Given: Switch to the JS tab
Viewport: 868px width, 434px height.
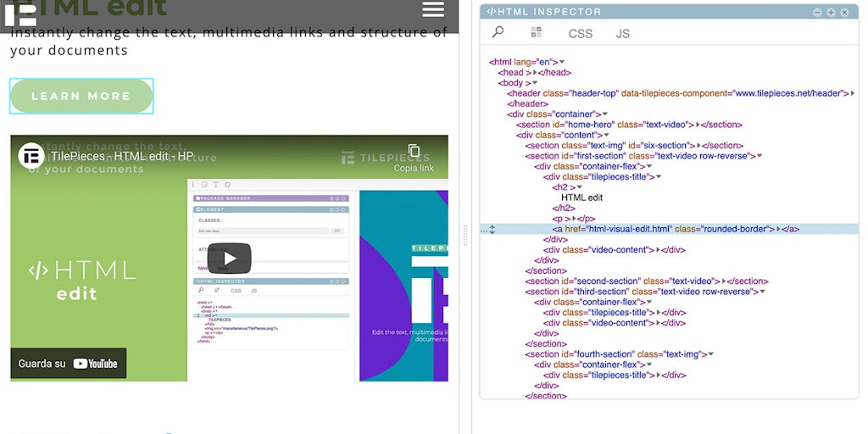Looking at the screenshot, I should [x=623, y=34].
